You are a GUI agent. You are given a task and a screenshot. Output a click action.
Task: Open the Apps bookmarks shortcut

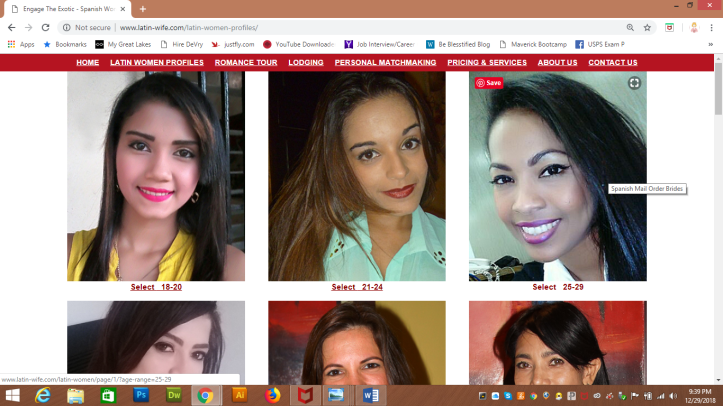[x=21, y=44]
